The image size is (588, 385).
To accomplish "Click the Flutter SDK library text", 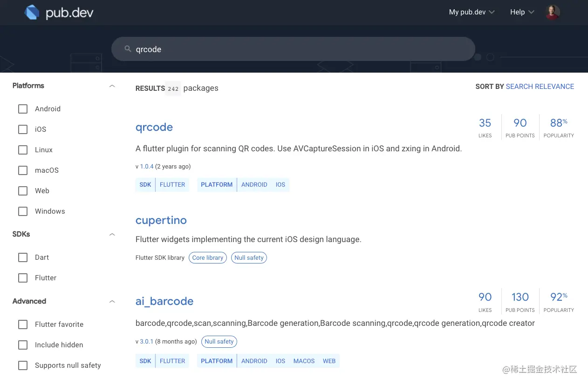I will [160, 257].
